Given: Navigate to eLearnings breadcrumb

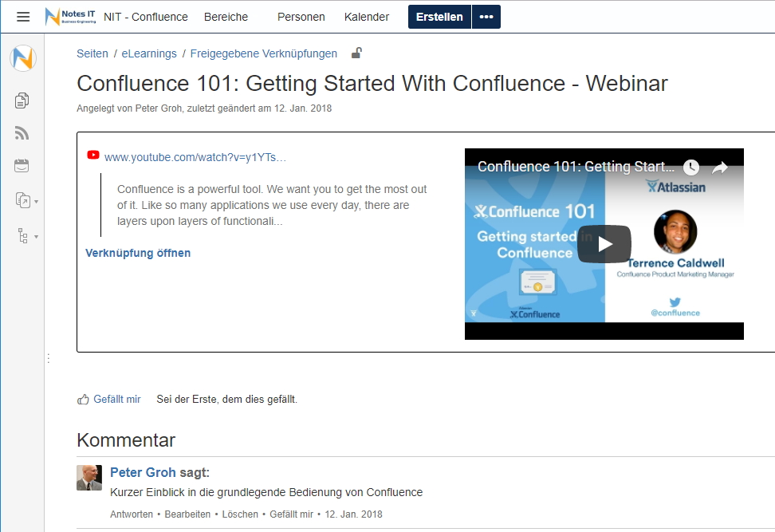Looking at the screenshot, I should coord(149,53).
